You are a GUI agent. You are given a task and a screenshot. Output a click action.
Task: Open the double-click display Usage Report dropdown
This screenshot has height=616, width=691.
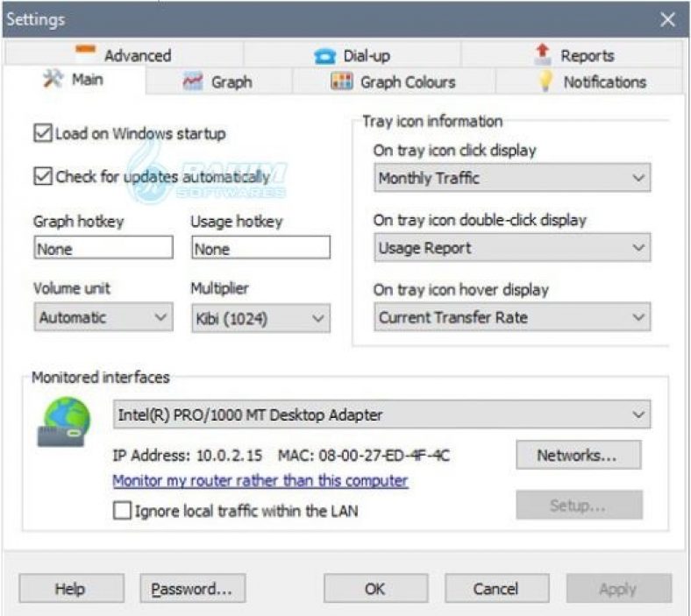pyautogui.click(x=512, y=247)
